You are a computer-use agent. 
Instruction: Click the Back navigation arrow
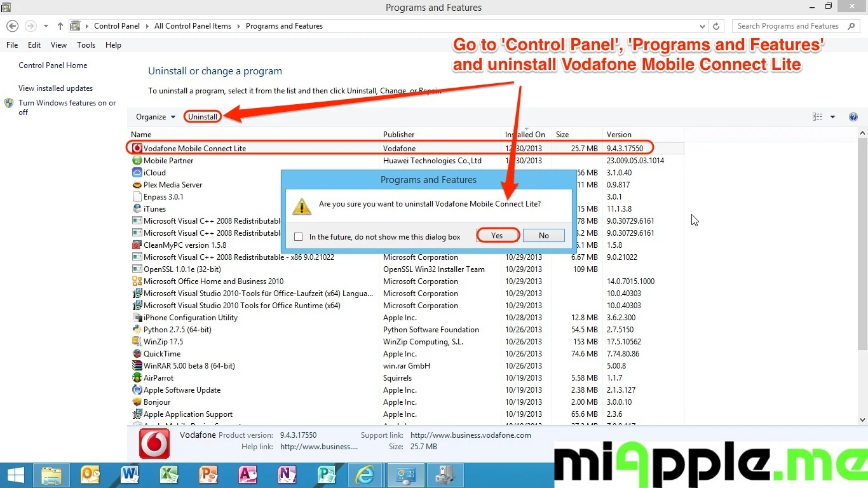click(12, 26)
